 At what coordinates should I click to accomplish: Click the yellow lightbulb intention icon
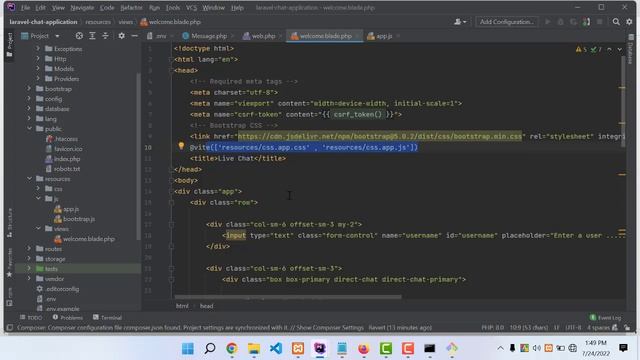pyautogui.click(x=181, y=146)
